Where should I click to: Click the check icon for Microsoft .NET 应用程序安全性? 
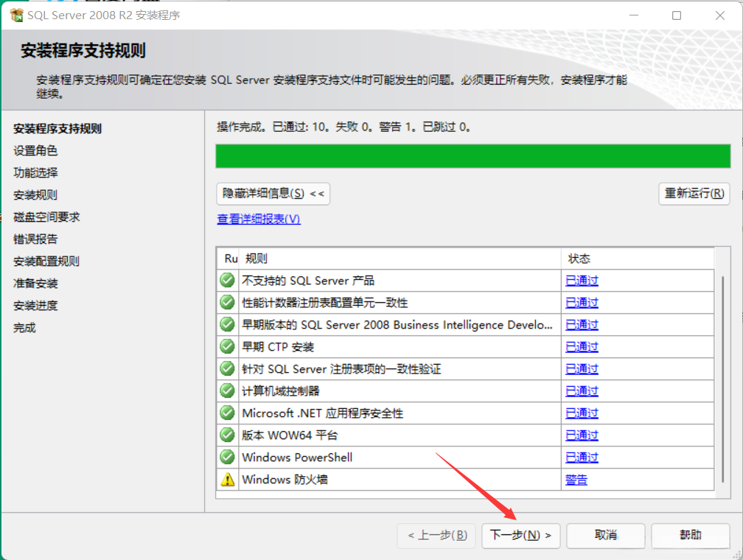click(228, 413)
